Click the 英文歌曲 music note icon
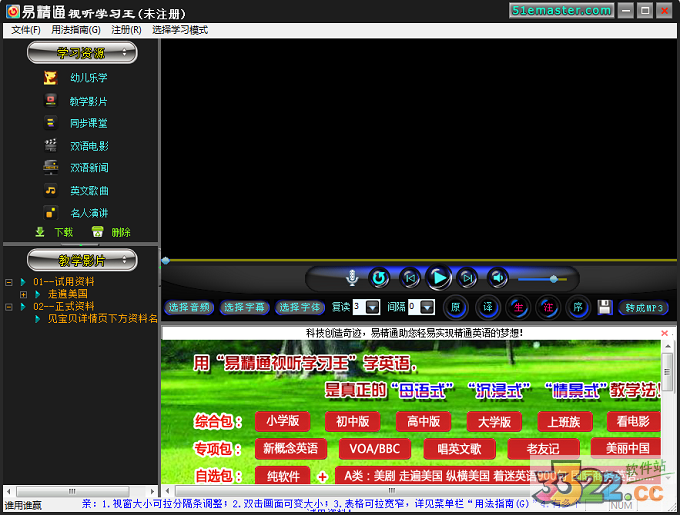The width and height of the screenshot is (680, 515). (x=50, y=190)
